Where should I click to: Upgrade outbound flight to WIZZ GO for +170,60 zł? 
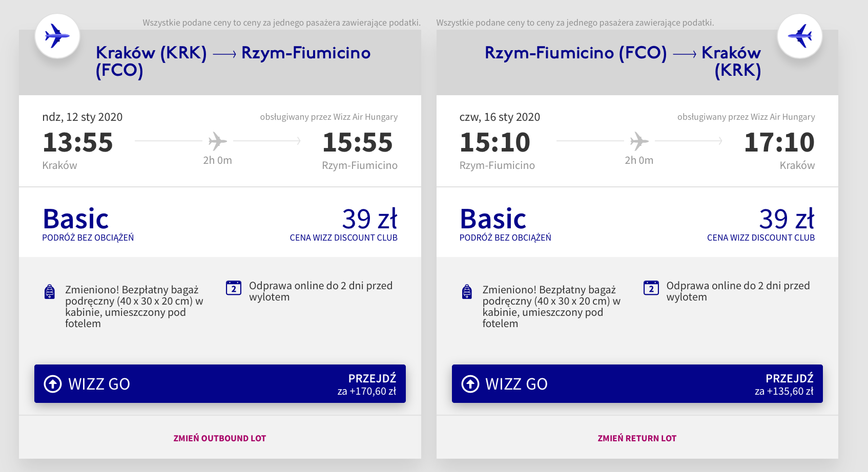coord(220,384)
